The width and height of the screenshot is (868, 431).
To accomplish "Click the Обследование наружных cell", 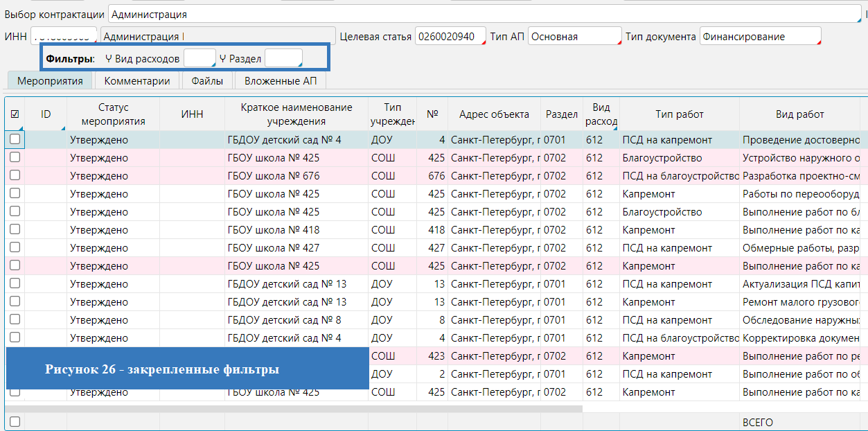I will click(x=800, y=320).
